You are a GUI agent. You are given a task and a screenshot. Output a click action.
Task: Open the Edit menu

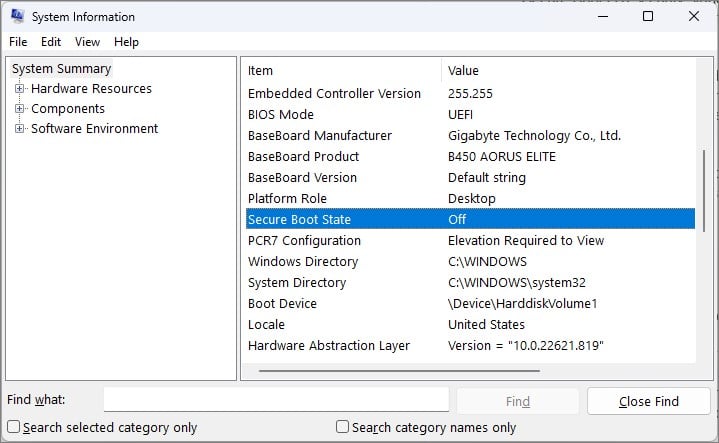pyautogui.click(x=51, y=42)
